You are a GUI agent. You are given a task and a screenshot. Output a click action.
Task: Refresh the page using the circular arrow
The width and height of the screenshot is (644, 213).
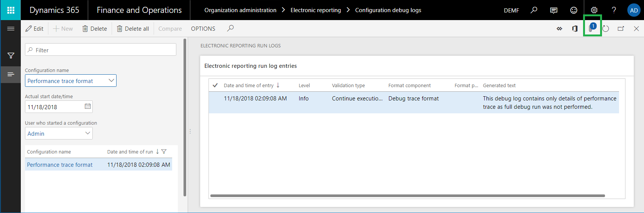pyautogui.click(x=606, y=29)
